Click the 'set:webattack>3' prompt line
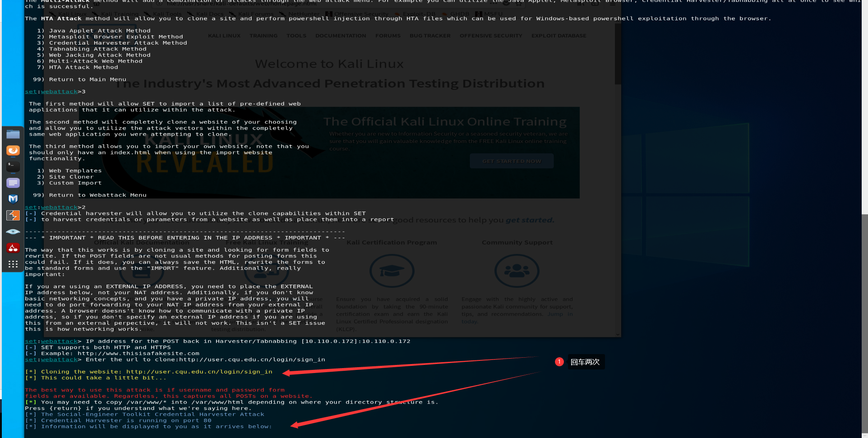The width and height of the screenshot is (868, 438). tap(55, 92)
